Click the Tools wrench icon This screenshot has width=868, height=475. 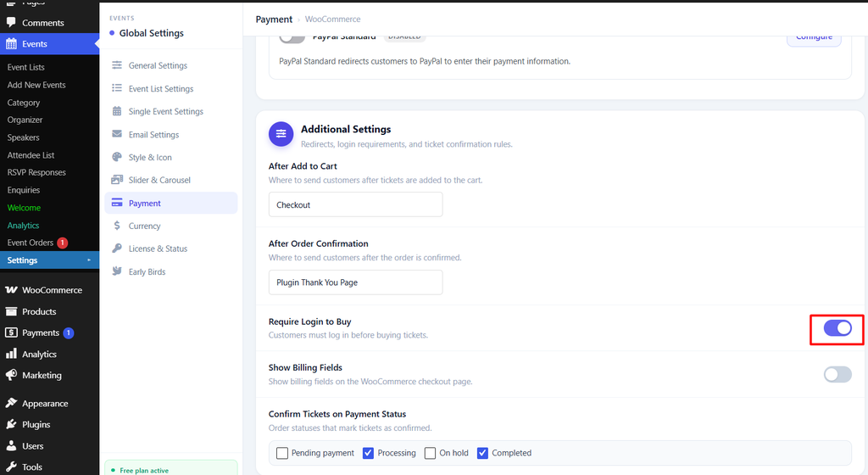coord(11,467)
